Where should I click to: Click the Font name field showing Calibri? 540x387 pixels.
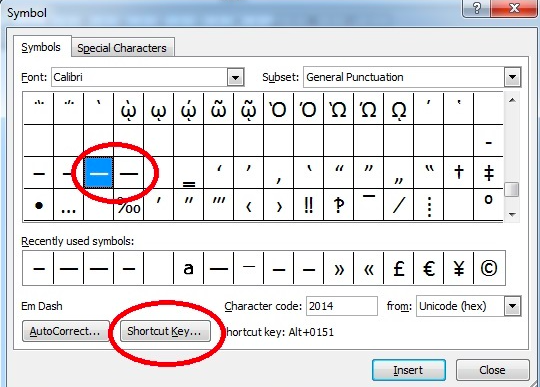(x=139, y=77)
